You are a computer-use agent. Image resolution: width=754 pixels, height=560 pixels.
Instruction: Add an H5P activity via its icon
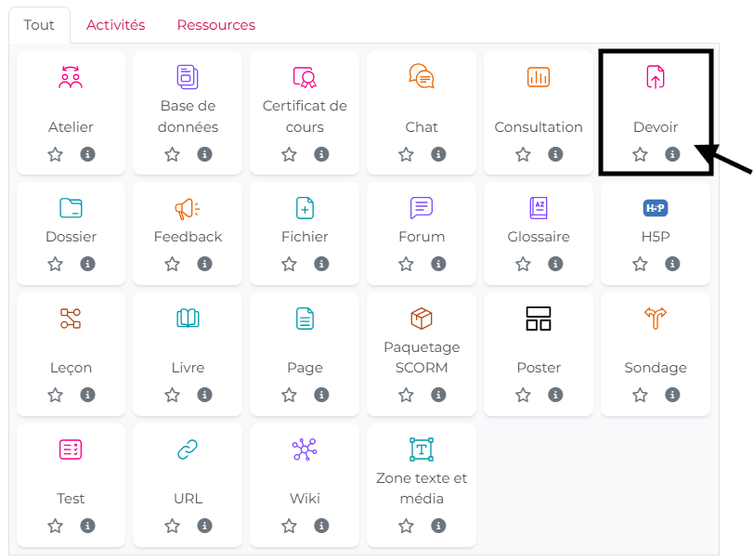(x=656, y=208)
